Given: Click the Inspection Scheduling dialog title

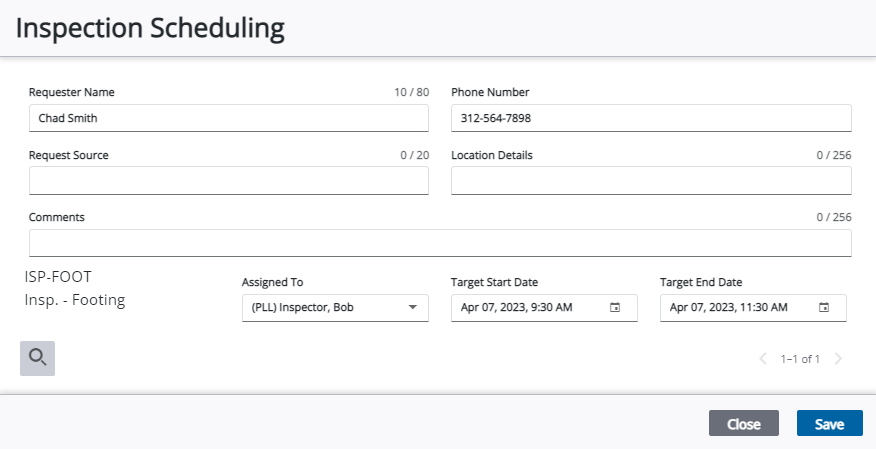Looking at the screenshot, I should [150, 28].
